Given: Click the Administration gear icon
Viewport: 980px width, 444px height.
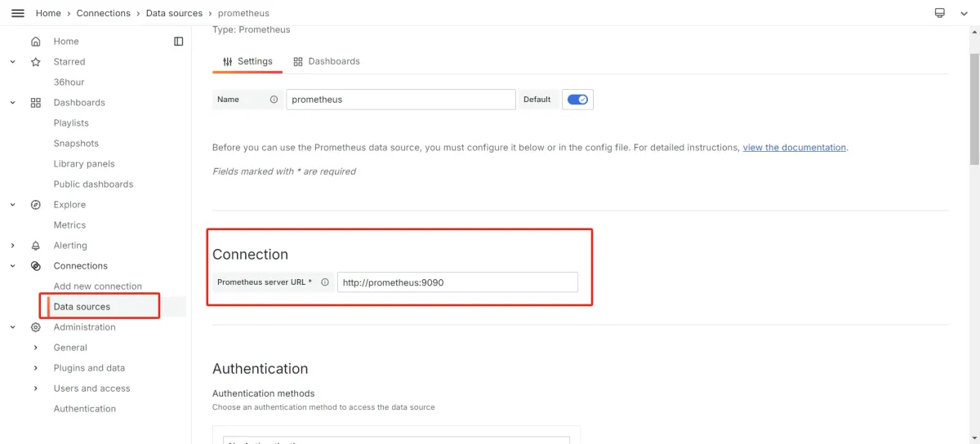Looking at the screenshot, I should tap(35, 327).
